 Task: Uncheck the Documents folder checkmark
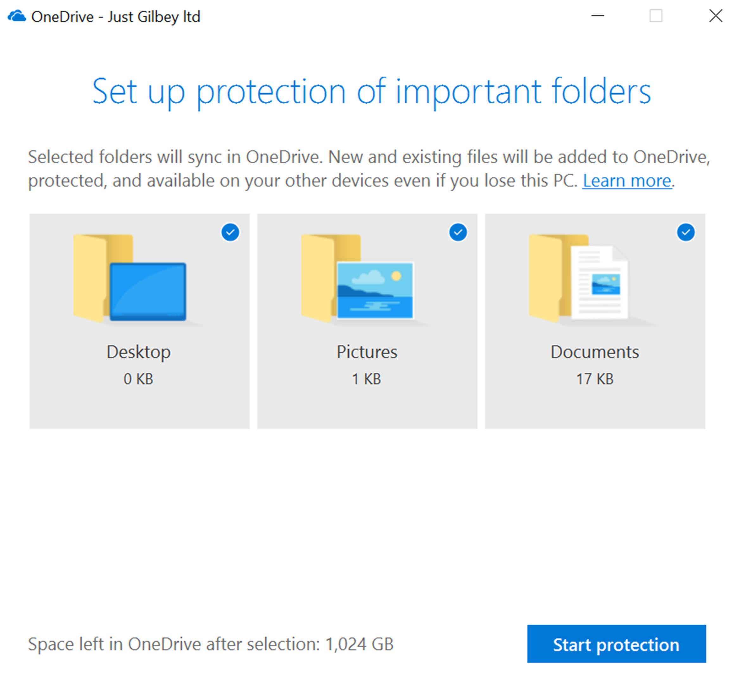(x=686, y=232)
